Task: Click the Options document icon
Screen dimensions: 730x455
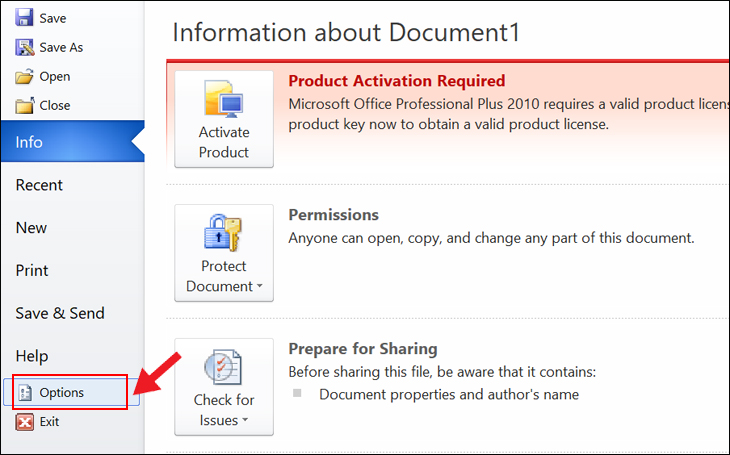Action: (25, 393)
